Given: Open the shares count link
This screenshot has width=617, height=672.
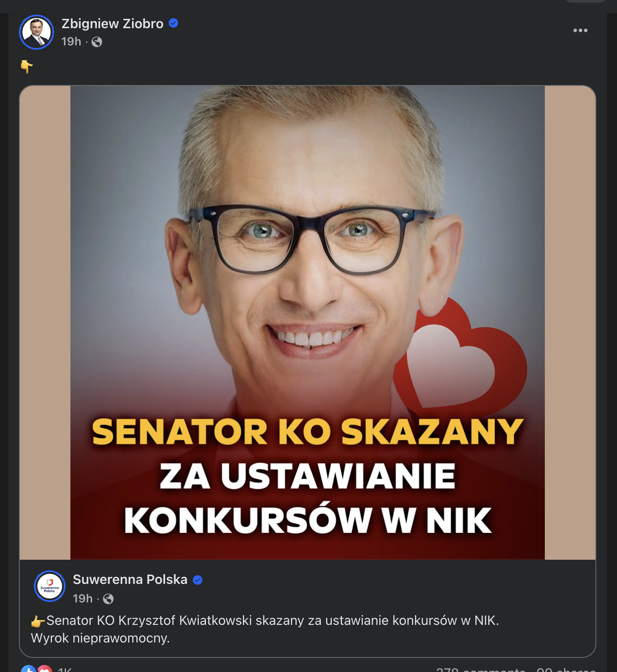Looking at the screenshot, I should pyautogui.click(x=566, y=669).
